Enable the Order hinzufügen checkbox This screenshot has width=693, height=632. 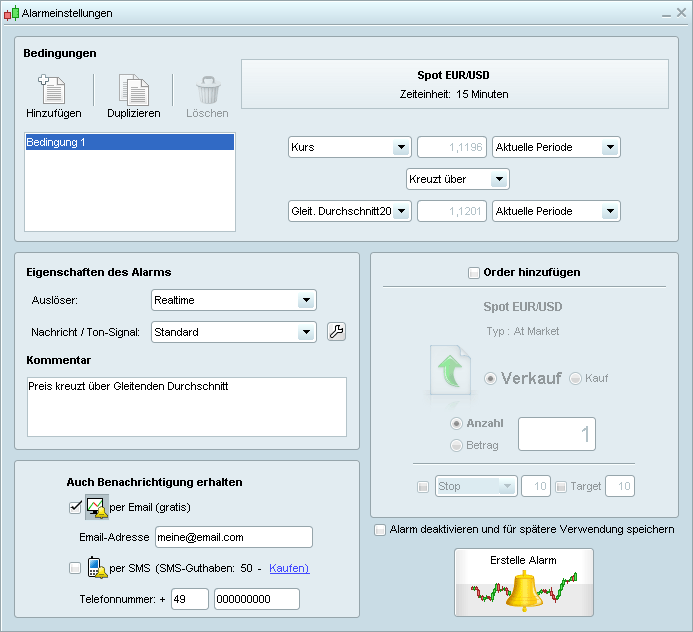(473, 273)
